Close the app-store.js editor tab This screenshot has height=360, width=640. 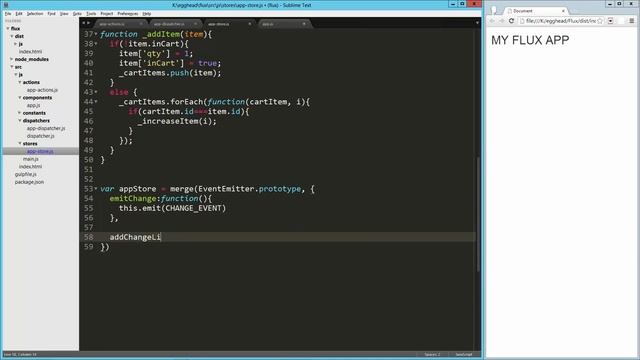click(250, 24)
